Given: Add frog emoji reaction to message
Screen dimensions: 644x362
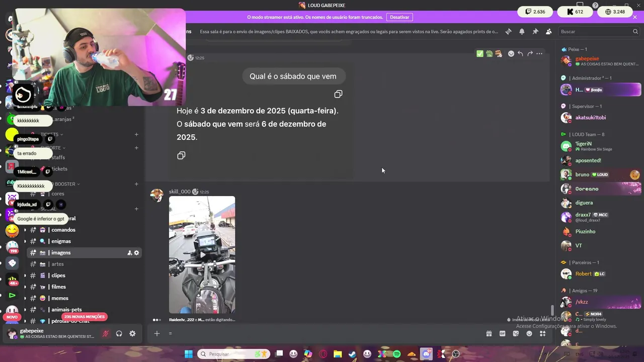Looking at the screenshot, I should (489, 54).
